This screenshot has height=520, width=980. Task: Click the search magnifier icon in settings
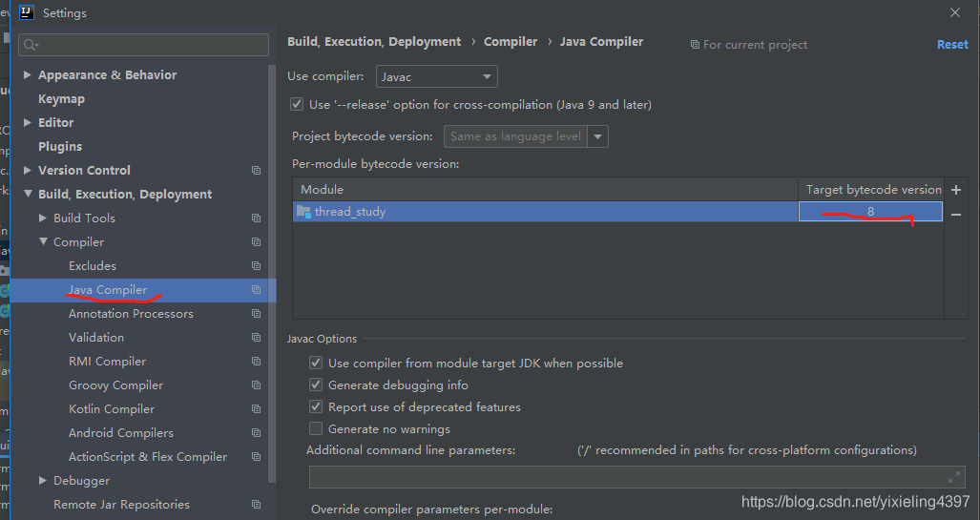point(30,45)
